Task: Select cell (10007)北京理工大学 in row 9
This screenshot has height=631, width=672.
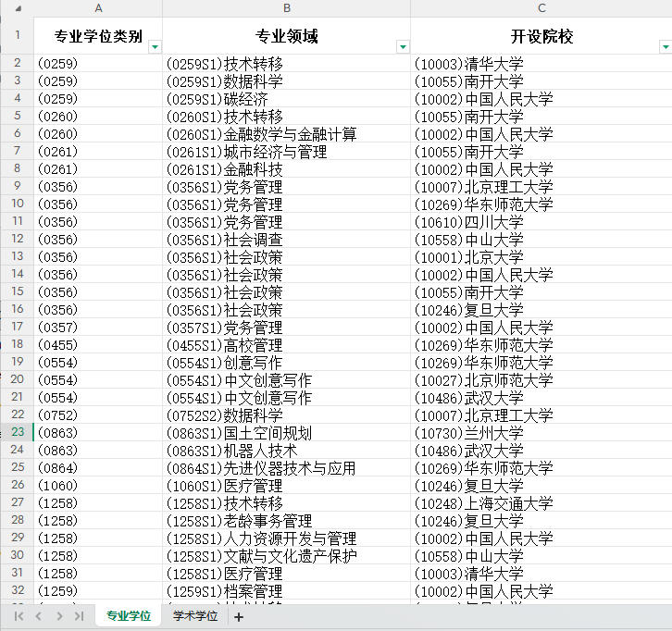Action: point(541,186)
